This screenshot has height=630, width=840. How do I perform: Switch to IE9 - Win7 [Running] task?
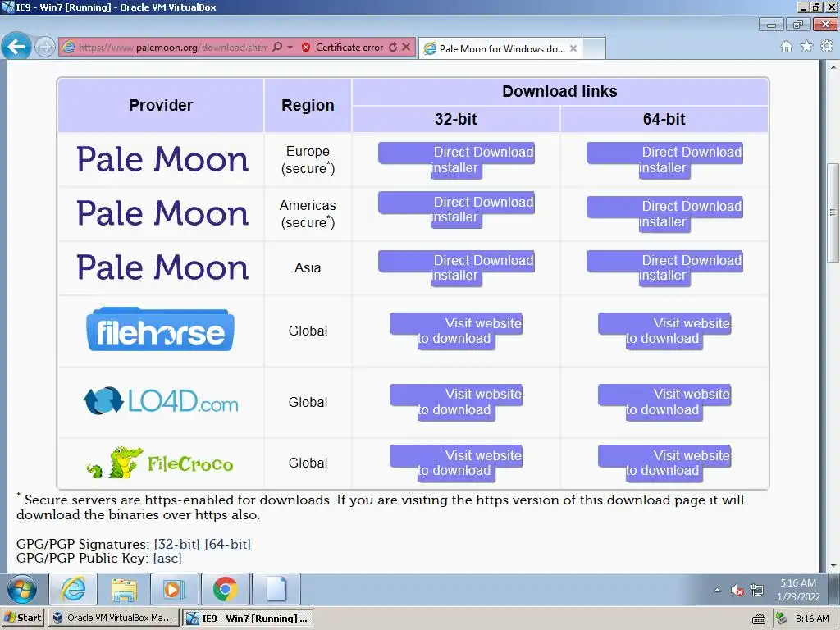(x=248, y=619)
